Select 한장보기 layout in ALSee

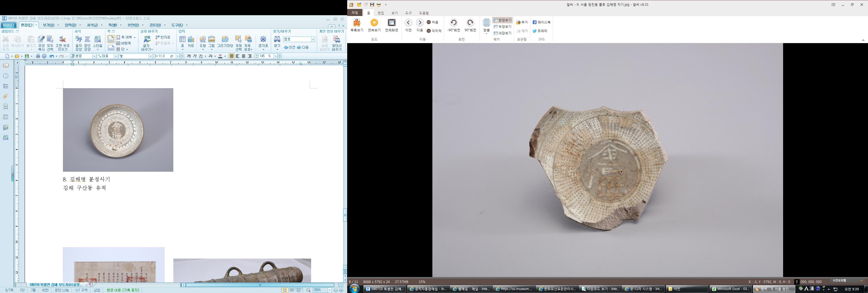click(x=502, y=20)
